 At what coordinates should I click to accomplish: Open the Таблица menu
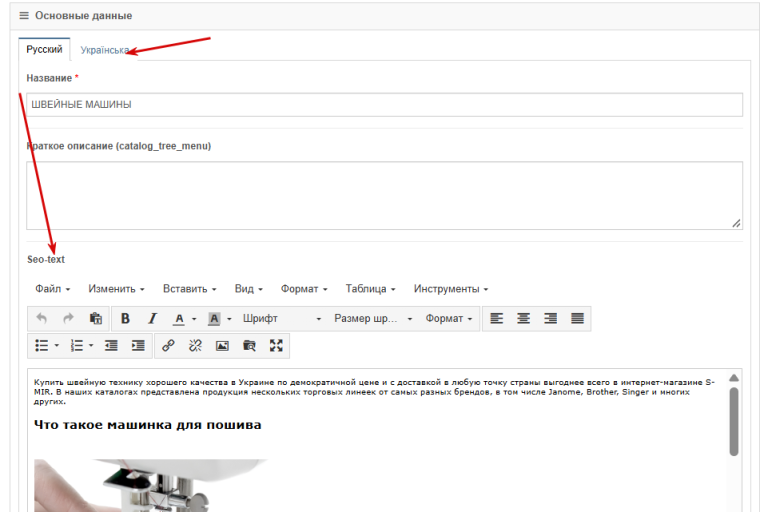tap(370, 289)
